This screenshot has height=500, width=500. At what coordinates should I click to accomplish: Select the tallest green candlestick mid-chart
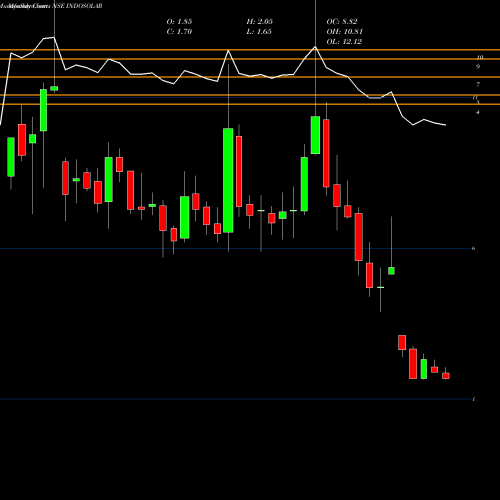(x=228, y=180)
